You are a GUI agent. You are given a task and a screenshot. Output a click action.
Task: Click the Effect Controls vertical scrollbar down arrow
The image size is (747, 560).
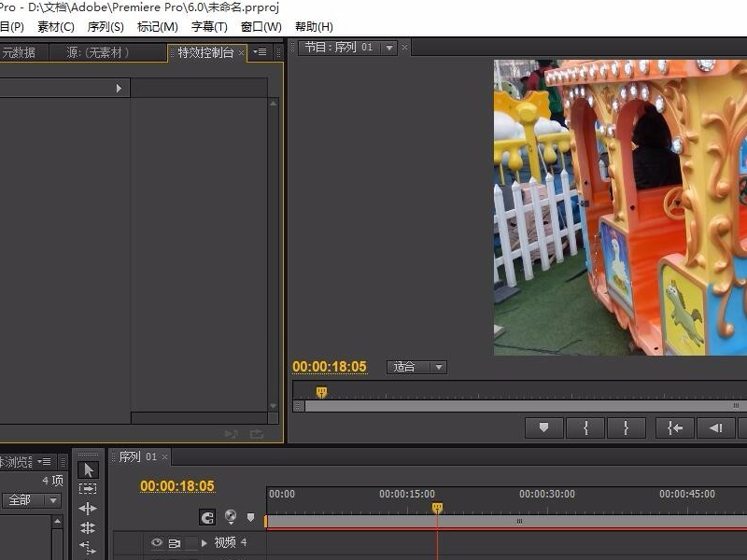pyautogui.click(x=273, y=406)
